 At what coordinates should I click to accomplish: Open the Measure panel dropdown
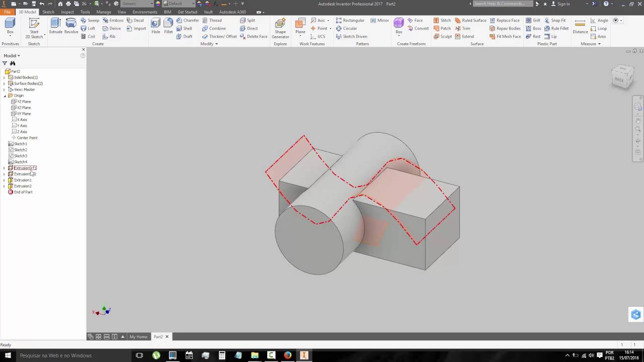click(x=591, y=44)
